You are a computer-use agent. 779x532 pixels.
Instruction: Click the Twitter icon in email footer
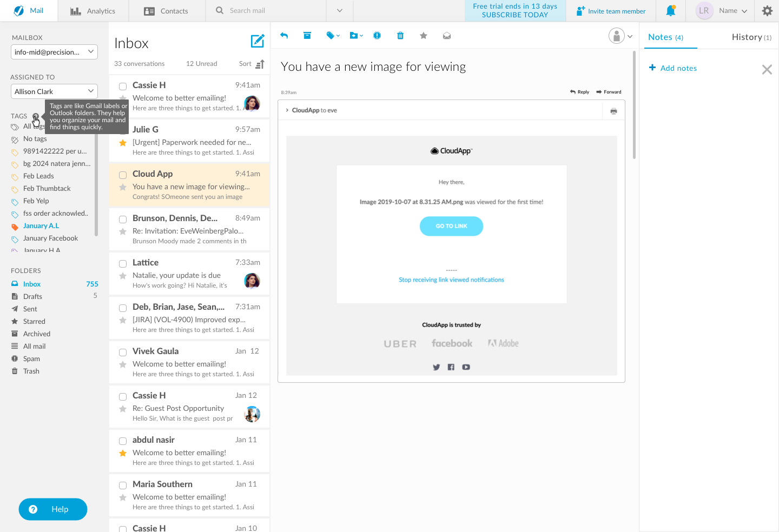(437, 367)
